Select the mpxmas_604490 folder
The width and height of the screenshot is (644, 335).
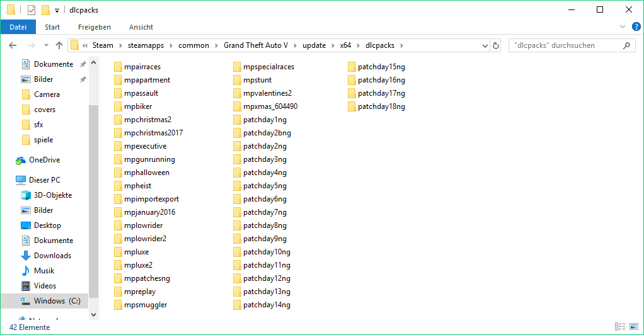[x=270, y=107]
